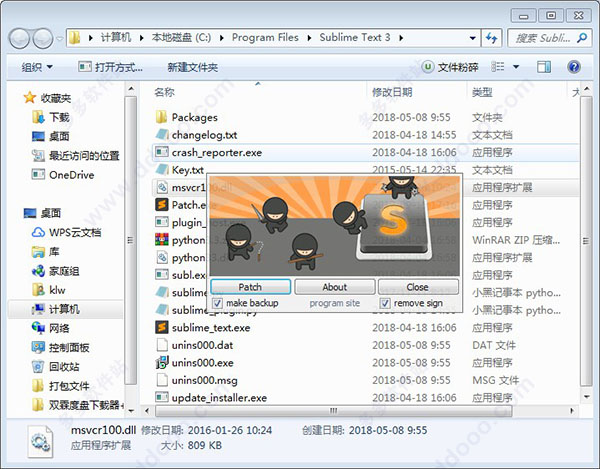Expand arrow after Program Files breadcrumb
Screen dimensions: 600x469
[x=309, y=38]
